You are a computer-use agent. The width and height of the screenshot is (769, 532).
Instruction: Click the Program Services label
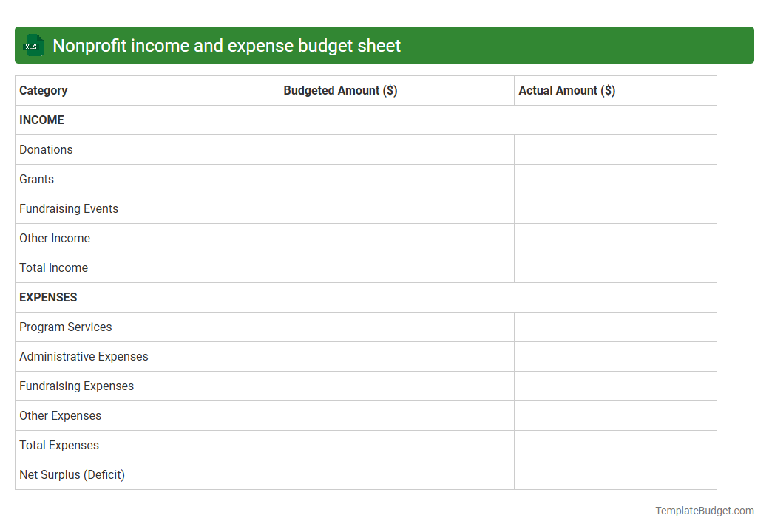click(x=65, y=327)
